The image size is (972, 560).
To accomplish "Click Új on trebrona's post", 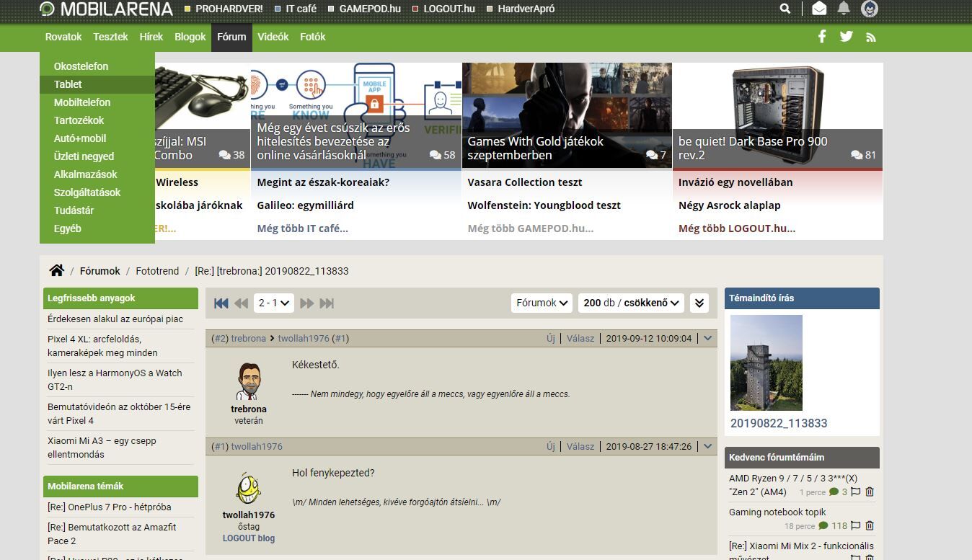I will pyautogui.click(x=551, y=338).
